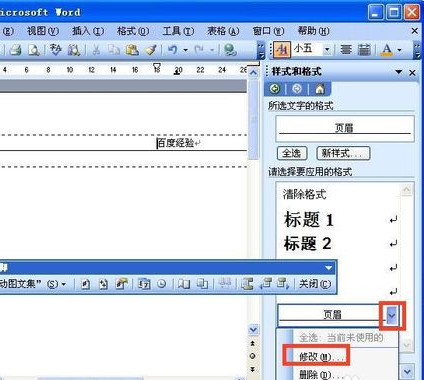Open Print Preview from the toolbar
The image size is (424, 380).
(34, 50)
